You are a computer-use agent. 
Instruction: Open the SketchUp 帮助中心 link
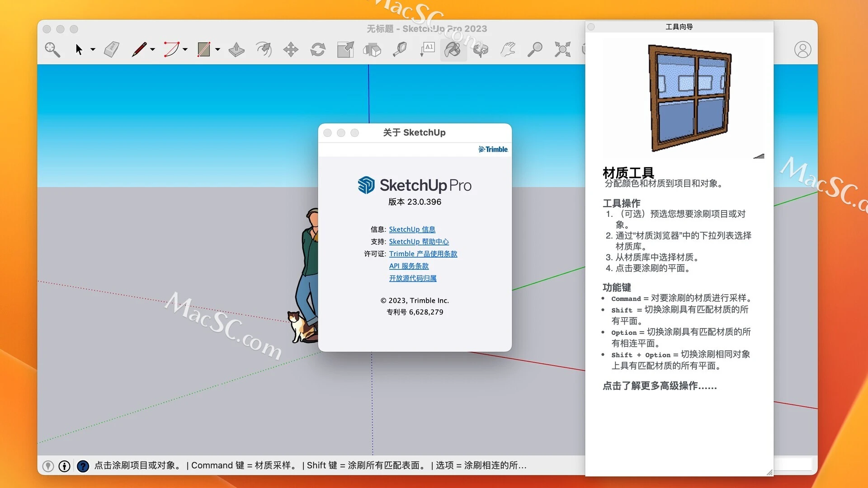coord(419,242)
